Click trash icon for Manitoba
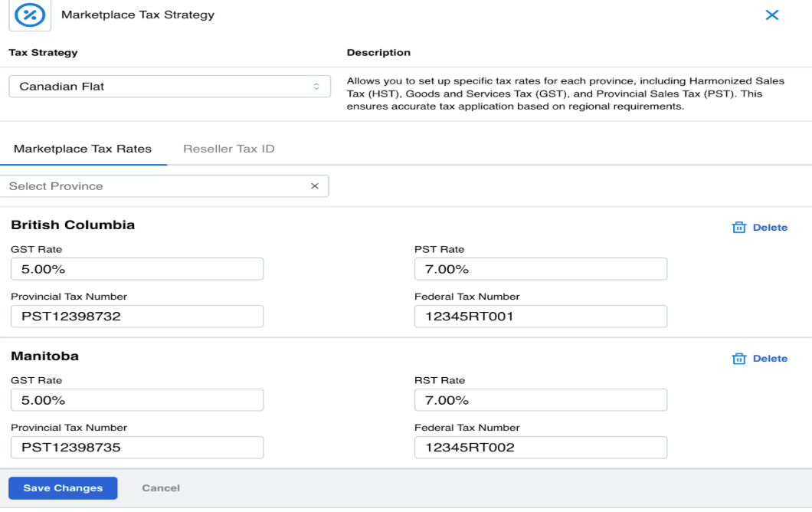Image resolution: width=812 pixels, height=512 pixels. point(739,359)
